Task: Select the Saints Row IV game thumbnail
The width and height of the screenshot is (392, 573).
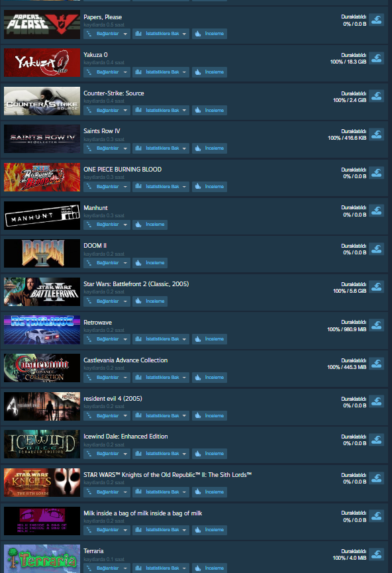Action: click(42, 139)
